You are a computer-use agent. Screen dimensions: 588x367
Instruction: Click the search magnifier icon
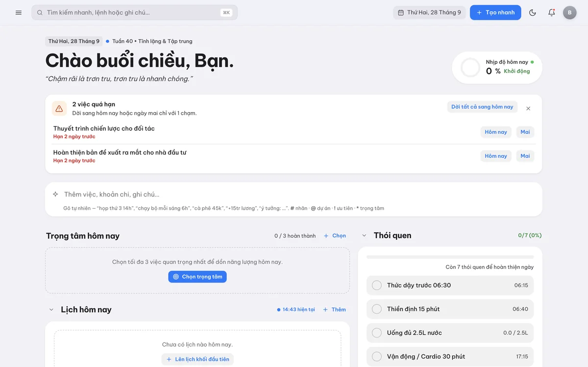point(40,13)
